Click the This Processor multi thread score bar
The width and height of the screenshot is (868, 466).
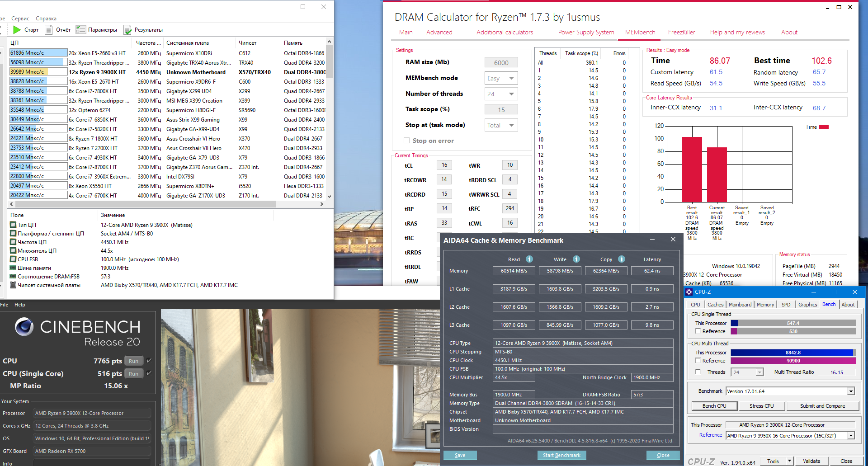click(793, 353)
